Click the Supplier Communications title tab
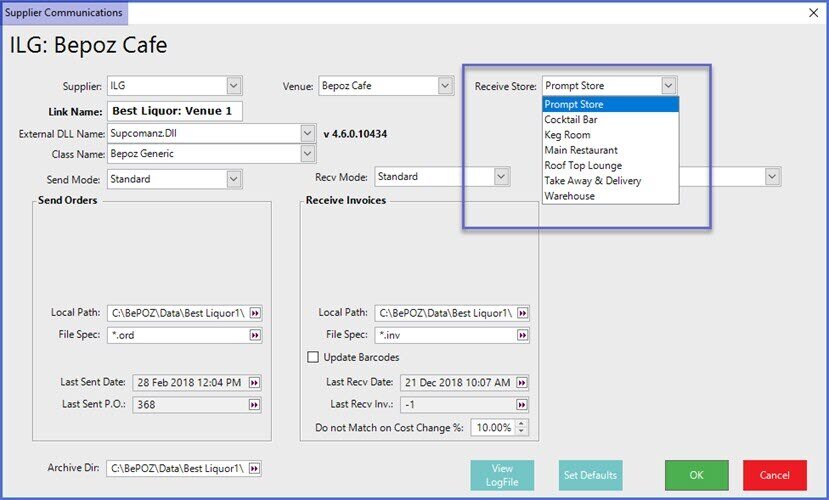 click(x=64, y=13)
